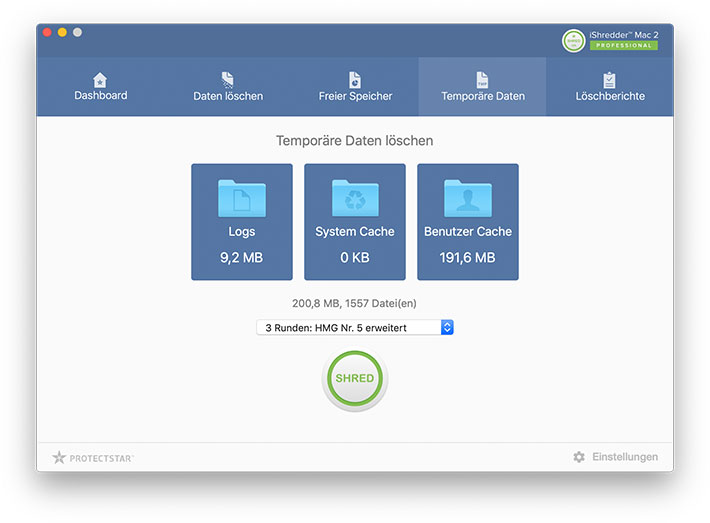Click the Benutzer Cache user folder icon
710x523 pixels.
click(468, 198)
